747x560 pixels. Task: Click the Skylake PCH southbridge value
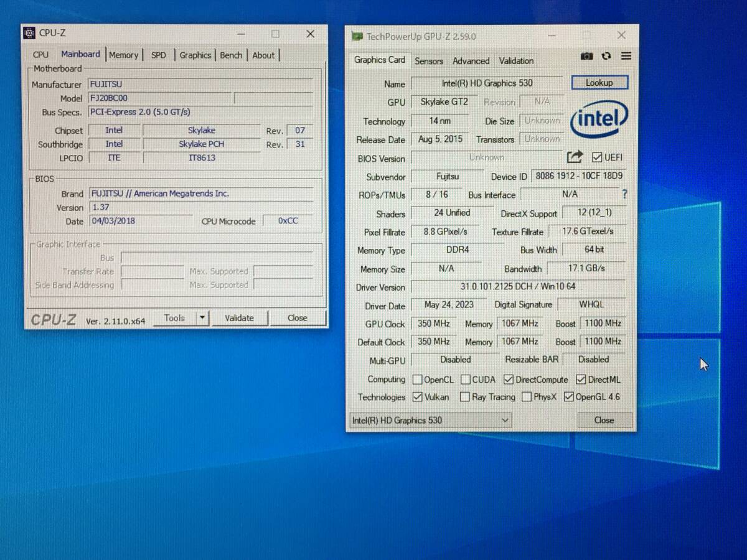[x=202, y=144]
